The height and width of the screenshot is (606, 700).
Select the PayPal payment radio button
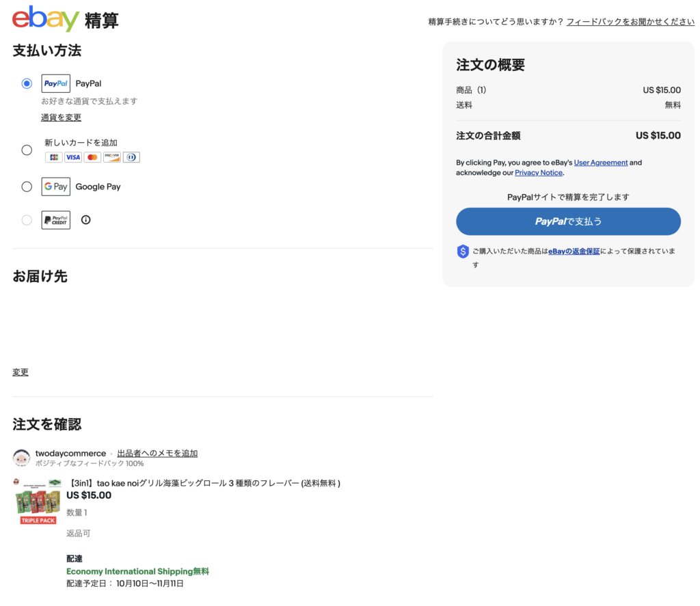coord(27,83)
